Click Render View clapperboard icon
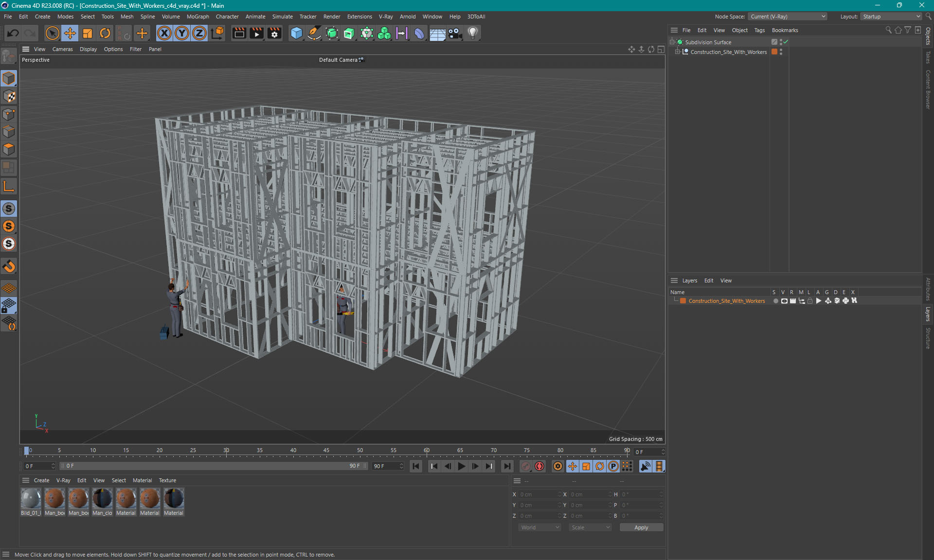Screen dimensions: 934x560 pos(239,33)
